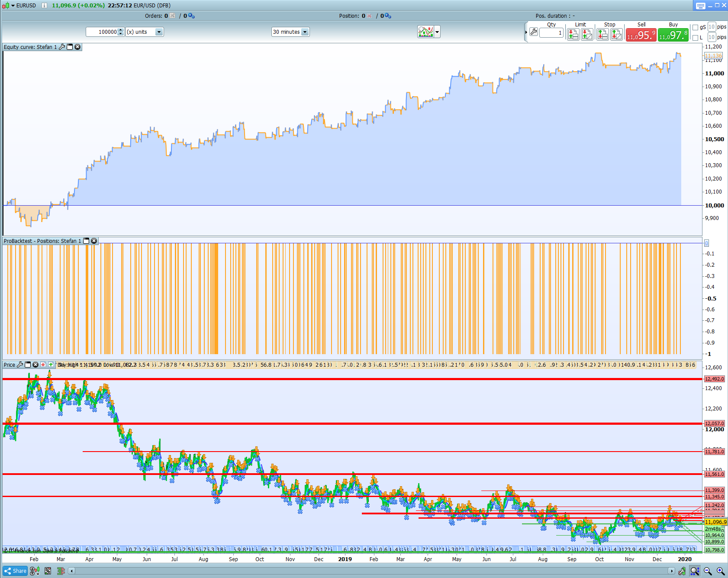Zoom in the chart with plus magnifier

[x=721, y=571]
